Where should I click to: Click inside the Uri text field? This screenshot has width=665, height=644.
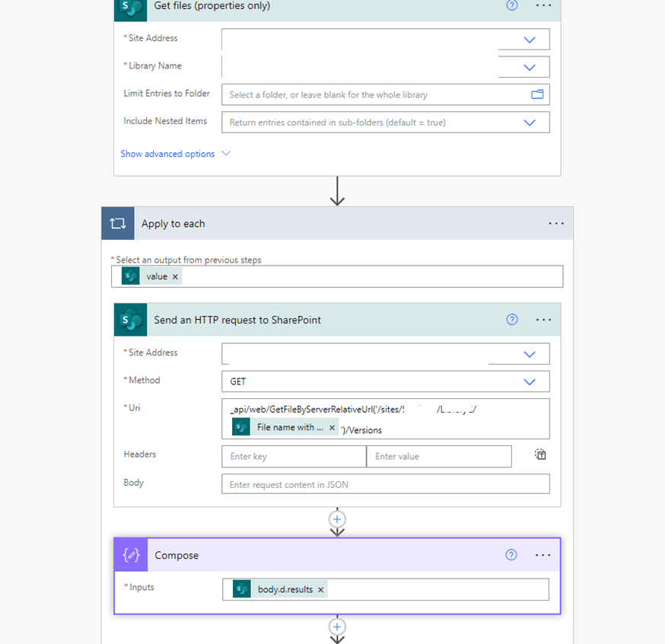386,419
